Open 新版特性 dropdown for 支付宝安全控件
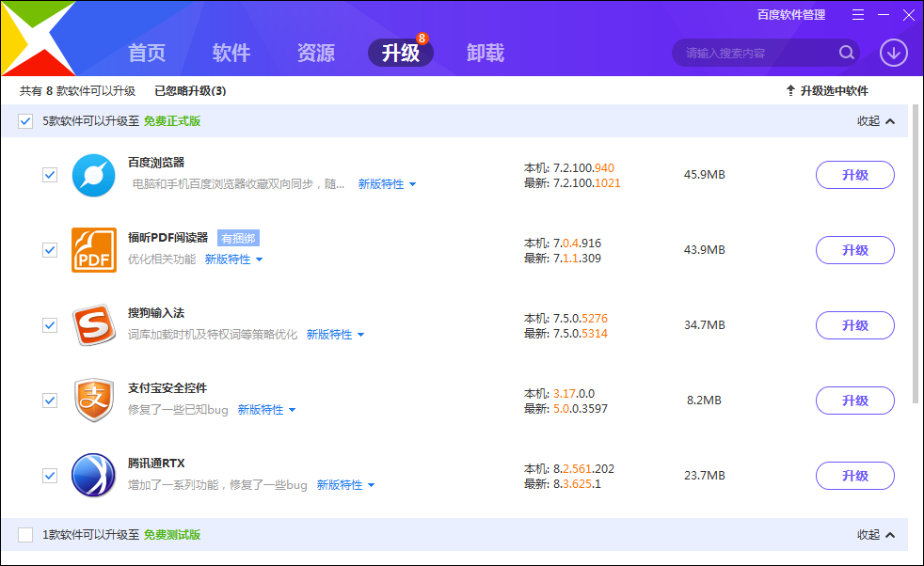 point(262,410)
